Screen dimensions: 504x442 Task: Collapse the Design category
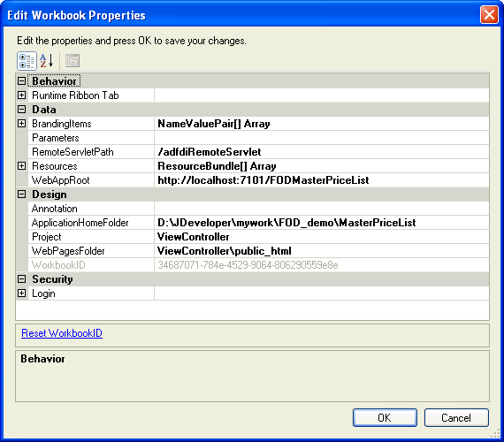(x=21, y=194)
